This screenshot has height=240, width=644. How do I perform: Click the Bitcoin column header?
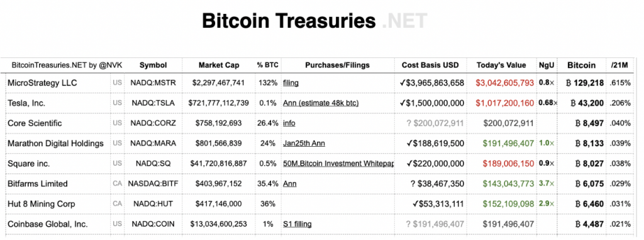pos(581,65)
